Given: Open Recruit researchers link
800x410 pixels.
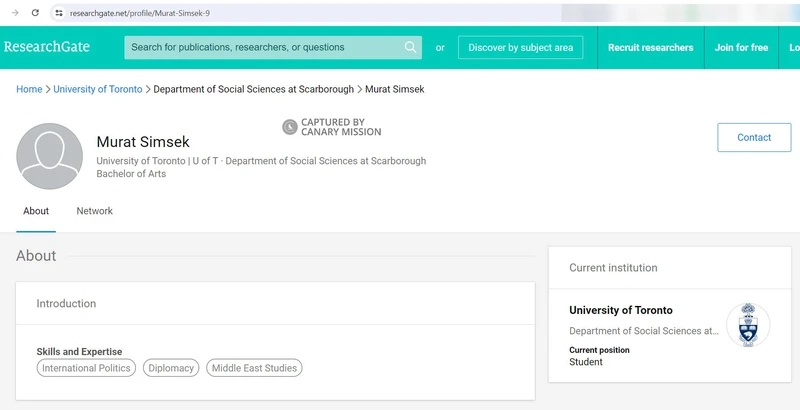Looking at the screenshot, I should (x=651, y=47).
